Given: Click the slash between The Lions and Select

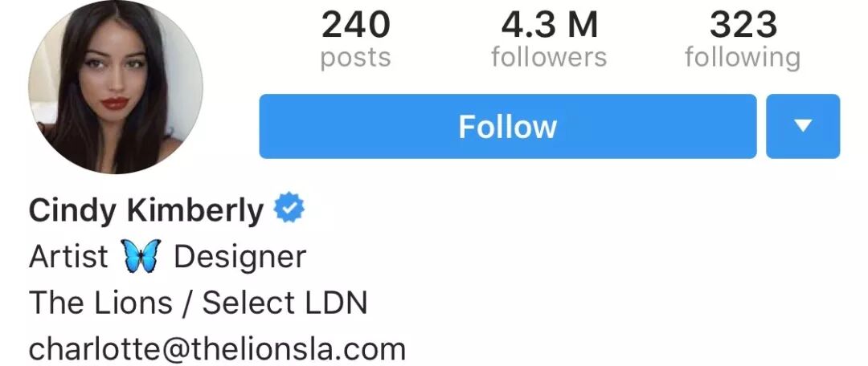Looking at the screenshot, I should (x=187, y=303).
